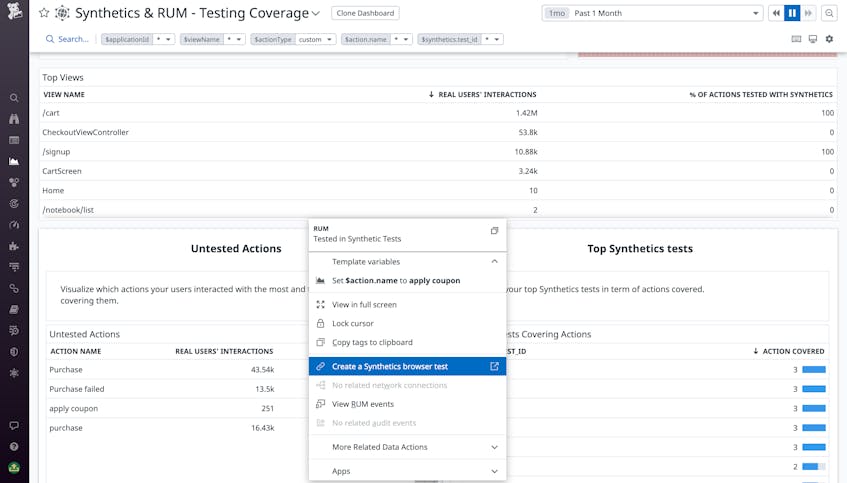Enter TV mode using monitor icon

(x=812, y=39)
